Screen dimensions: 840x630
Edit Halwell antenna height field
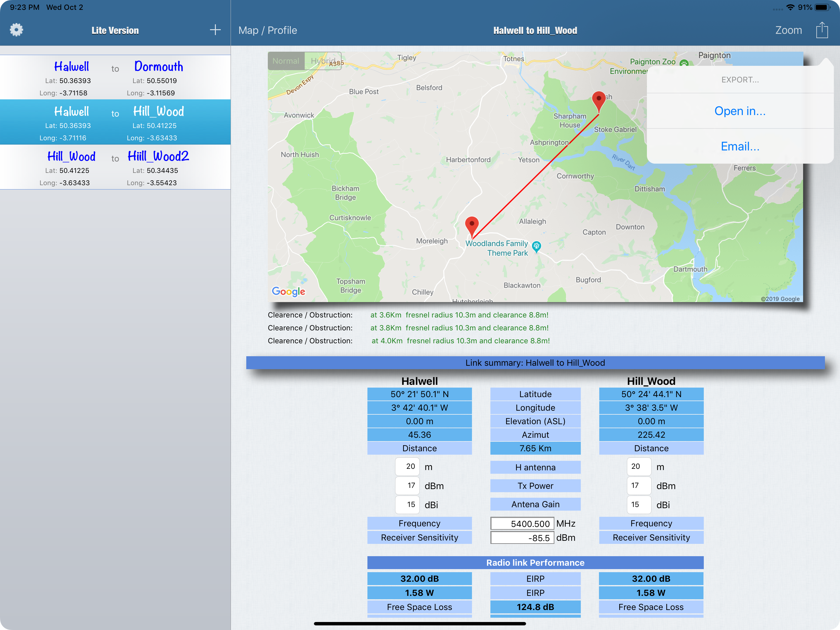[x=407, y=467]
